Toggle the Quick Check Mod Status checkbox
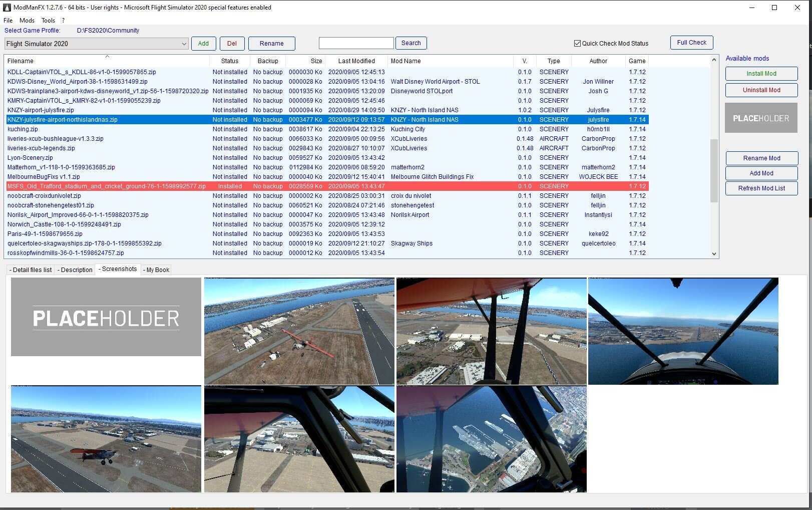 click(577, 43)
